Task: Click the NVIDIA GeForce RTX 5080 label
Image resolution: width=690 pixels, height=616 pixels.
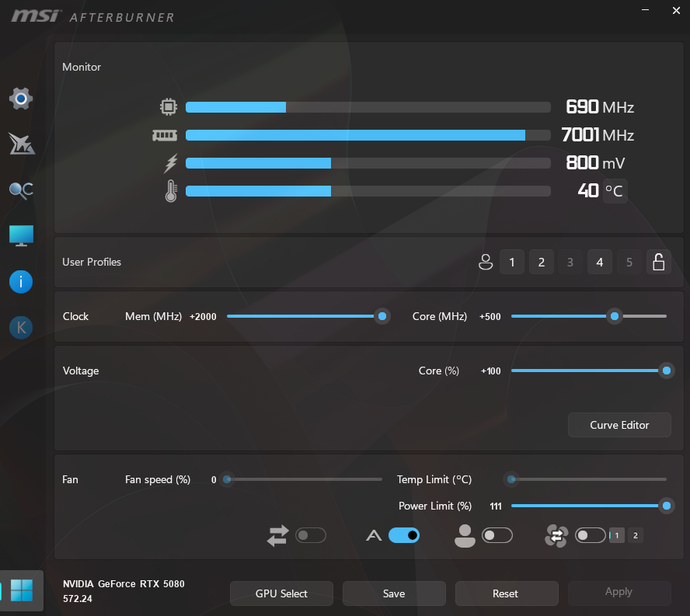Action: point(124,584)
